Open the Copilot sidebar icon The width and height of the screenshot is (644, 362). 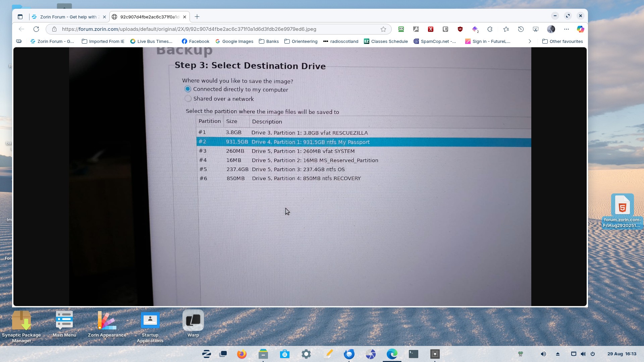point(580,29)
